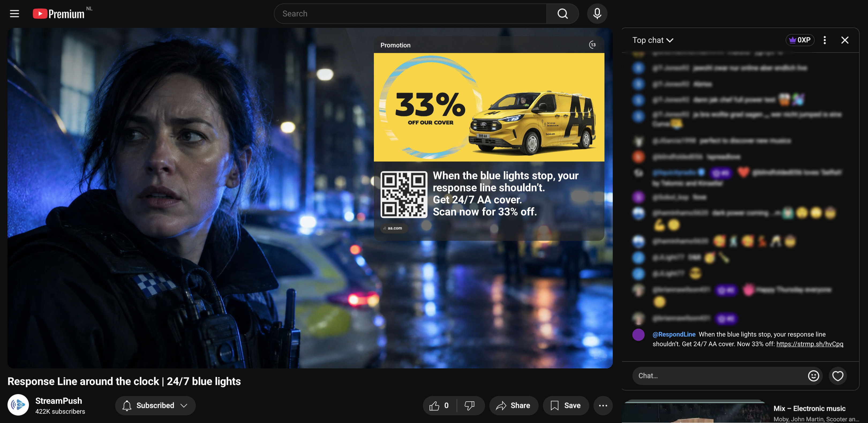Open the aa.com promotion link

(394, 228)
